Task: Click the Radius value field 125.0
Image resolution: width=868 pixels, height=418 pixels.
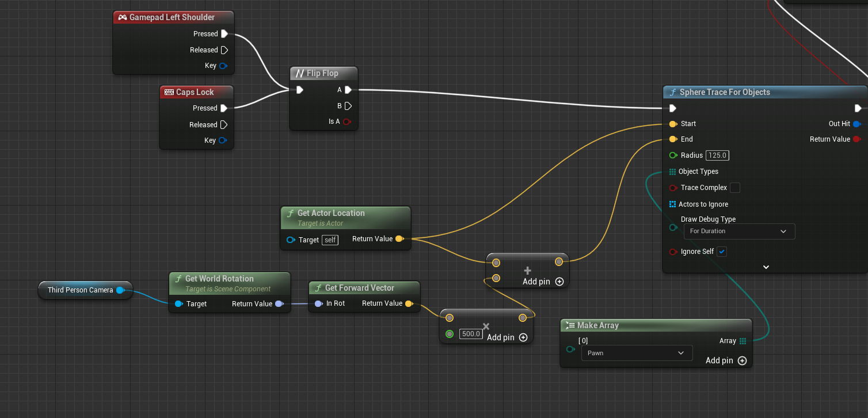Action: pyautogui.click(x=718, y=155)
